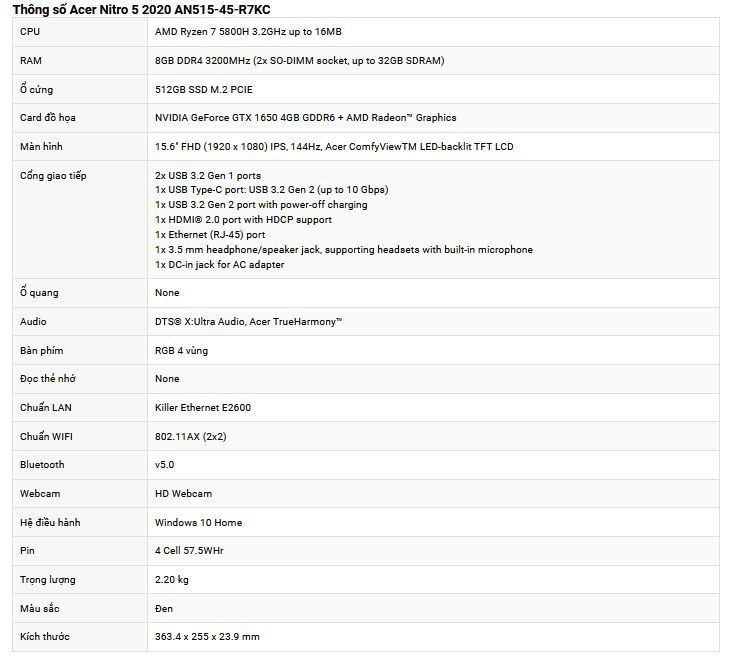Viewport: 730px width, 666px height.
Task: Click the 802.11AX (2x2) WiFi value
Action: [190, 437]
